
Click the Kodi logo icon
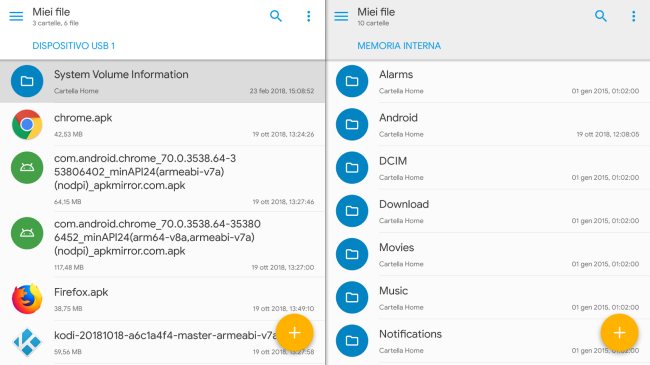pyautogui.click(x=27, y=342)
